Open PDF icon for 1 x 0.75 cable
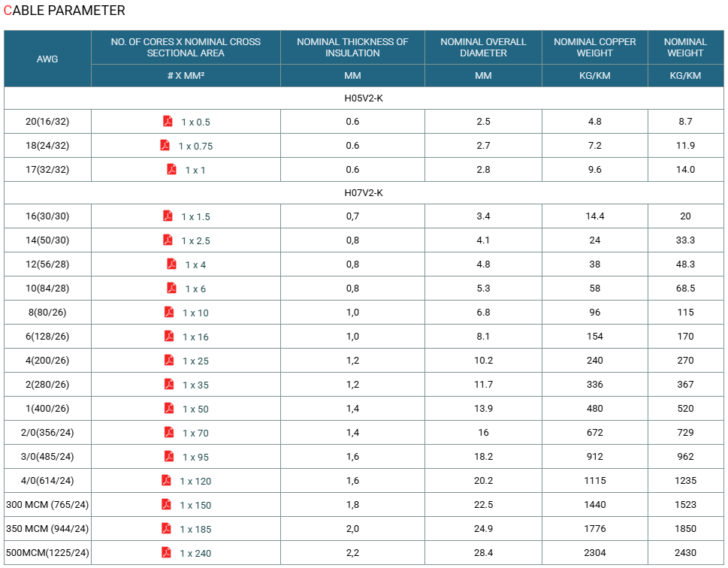The image size is (728, 568). [165, 145]
